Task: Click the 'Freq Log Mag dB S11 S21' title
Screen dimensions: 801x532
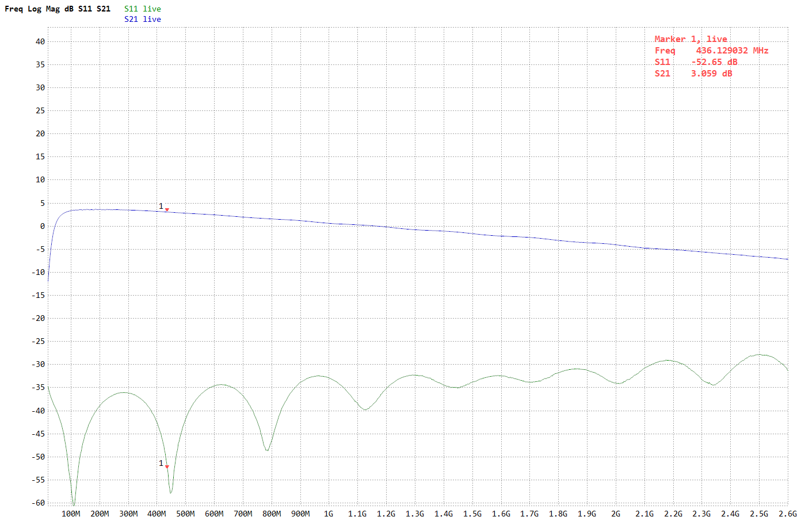Action: 58,9
